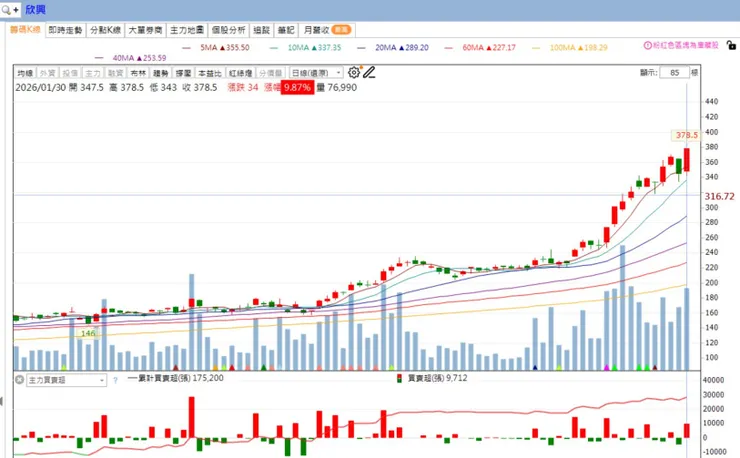Toggle the 布林 band overlay
The width and height of the screenshot is (740, 458).
(138, 73)
